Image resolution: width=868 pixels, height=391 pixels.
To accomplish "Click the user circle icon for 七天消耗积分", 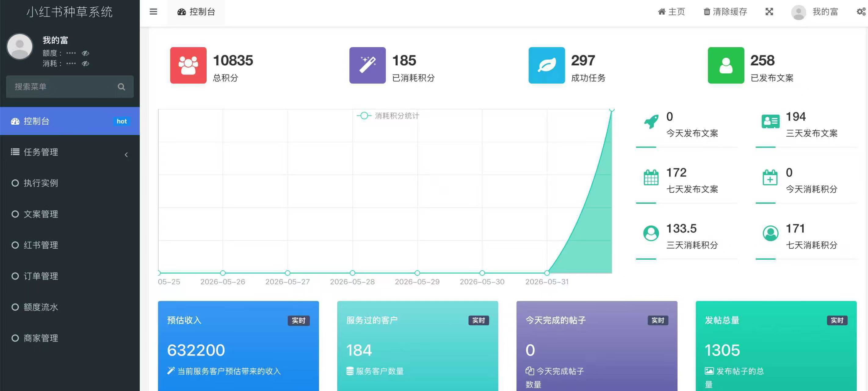I will (770, 233).
